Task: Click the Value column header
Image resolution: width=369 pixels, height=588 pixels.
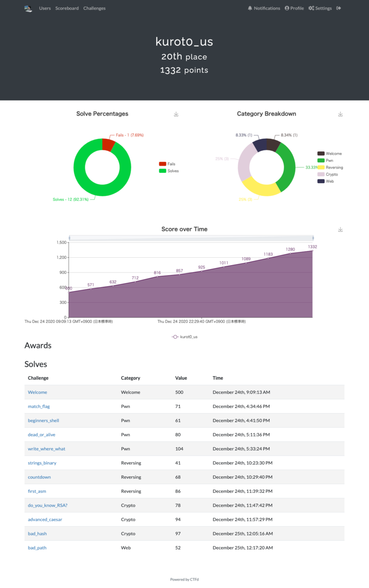Action: tap(181, 378)
